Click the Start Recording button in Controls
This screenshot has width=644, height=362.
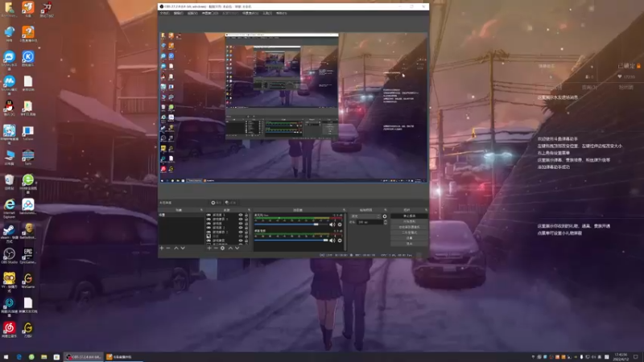coord(409,221)
